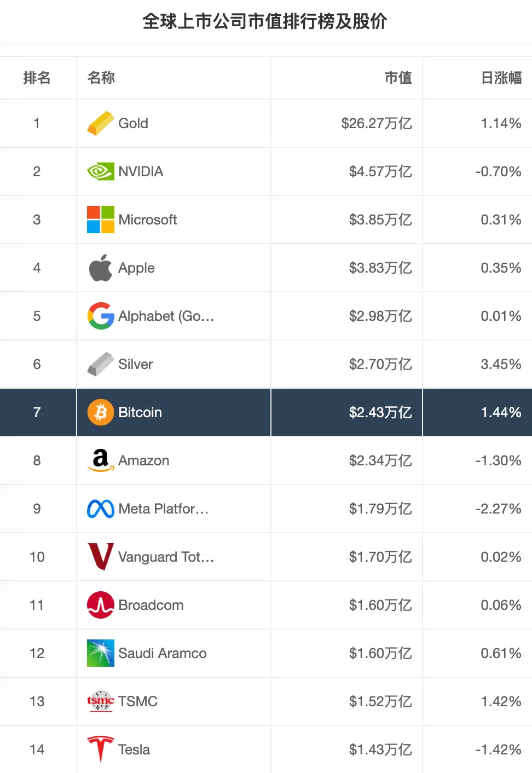
Task: Click the Silver bar icon
Action: 100,364
